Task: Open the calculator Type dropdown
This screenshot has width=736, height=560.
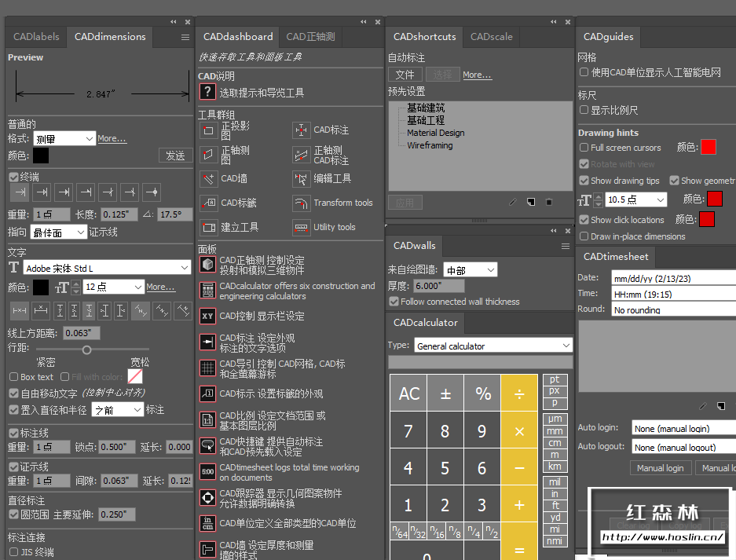Action: pyautogui.click(x=492, y=346)
